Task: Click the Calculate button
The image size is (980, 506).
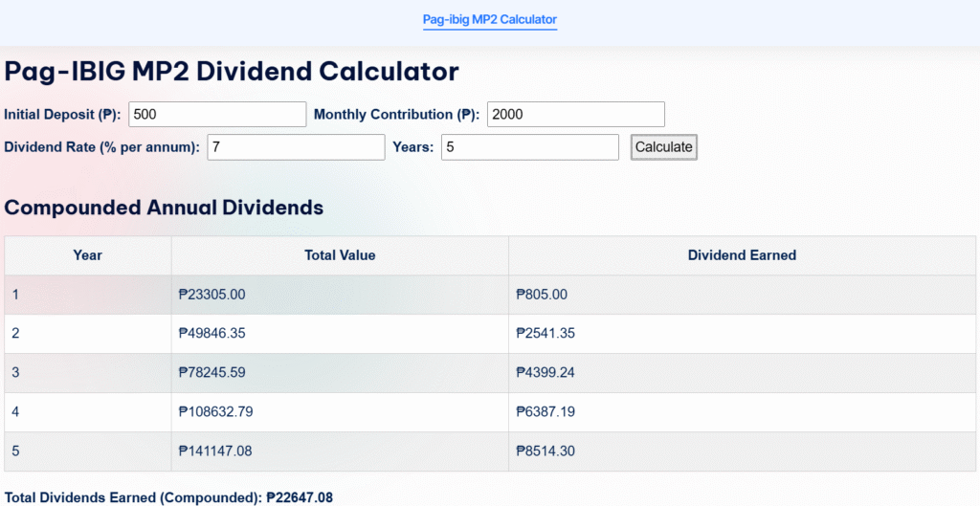Action: [664, 147]
